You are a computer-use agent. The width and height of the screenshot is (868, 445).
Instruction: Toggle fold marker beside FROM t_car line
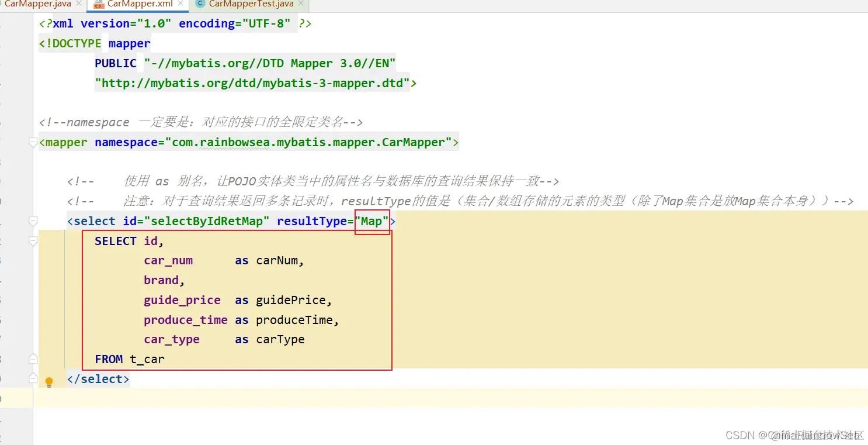[33, 358]
